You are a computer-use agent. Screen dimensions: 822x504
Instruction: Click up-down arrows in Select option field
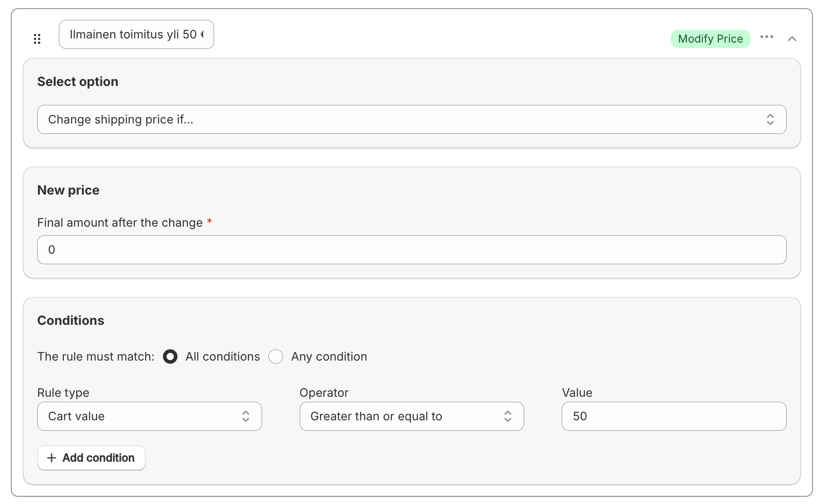(770, 119)
